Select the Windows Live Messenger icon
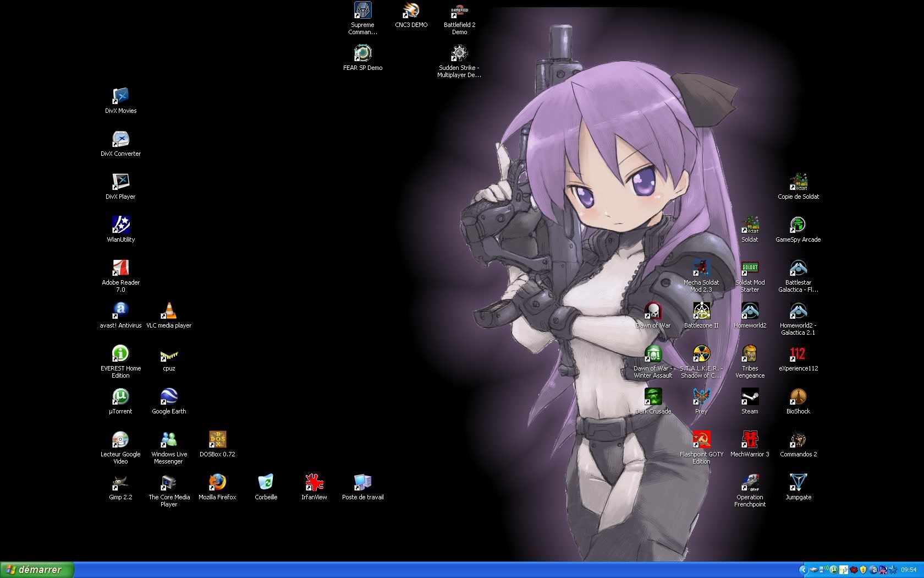This screenshot has height=578, width=924. tap(169, 439)
